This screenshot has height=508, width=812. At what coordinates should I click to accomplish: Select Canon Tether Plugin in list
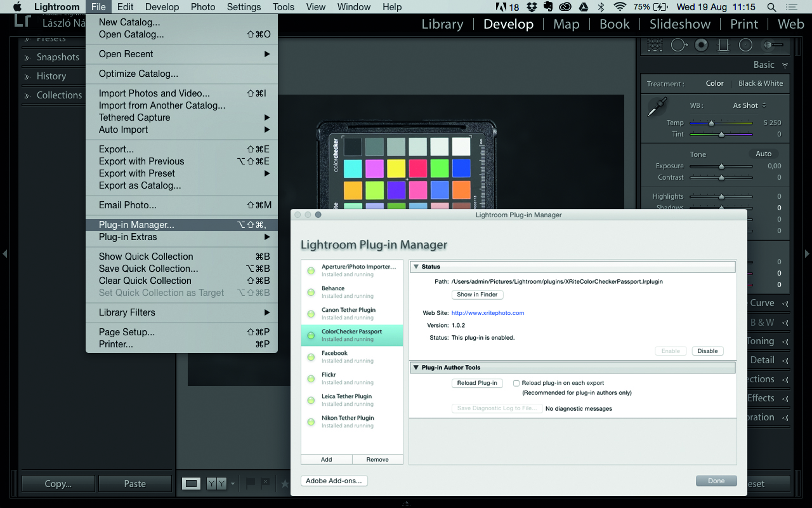tap(352, 314)
